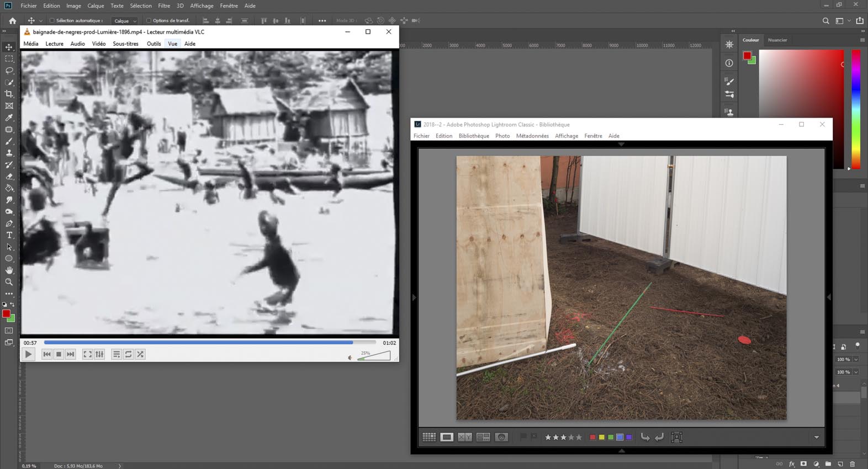Switch to Nuancier tab
The image size is (868, 469).
(777, 40)
